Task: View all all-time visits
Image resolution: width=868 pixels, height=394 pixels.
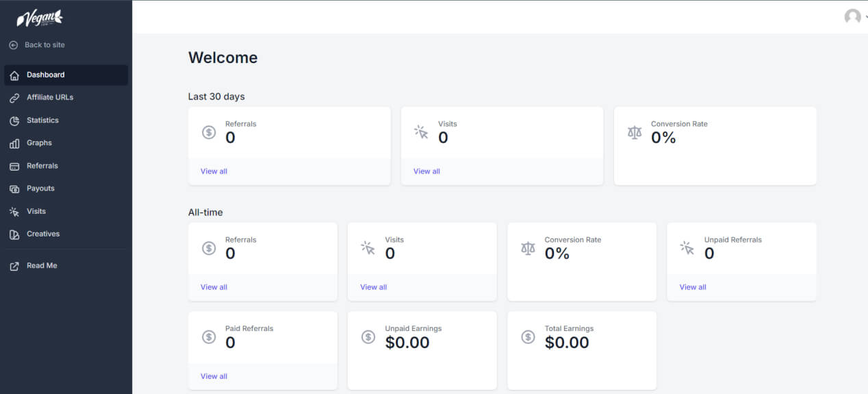Action: coord(373,287)
